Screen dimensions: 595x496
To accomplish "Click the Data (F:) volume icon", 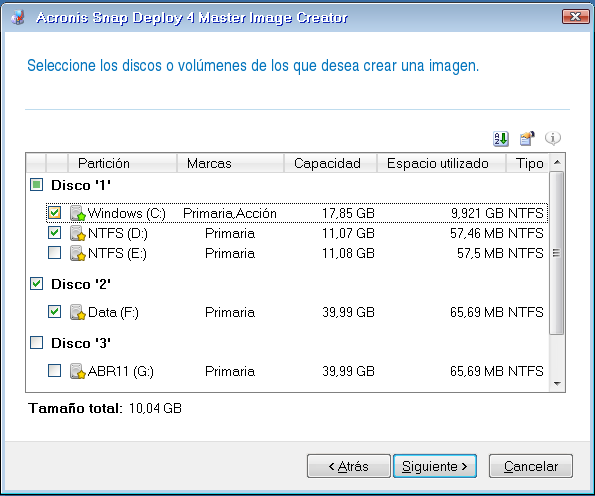I will tap(77, 312).
